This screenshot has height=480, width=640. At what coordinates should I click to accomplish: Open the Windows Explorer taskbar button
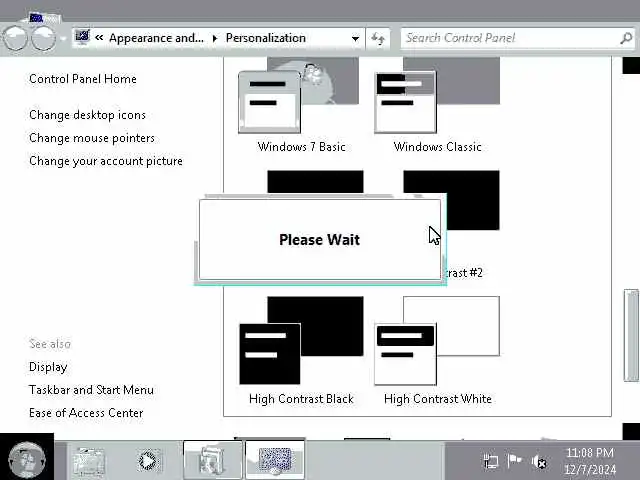pos(213,460)
